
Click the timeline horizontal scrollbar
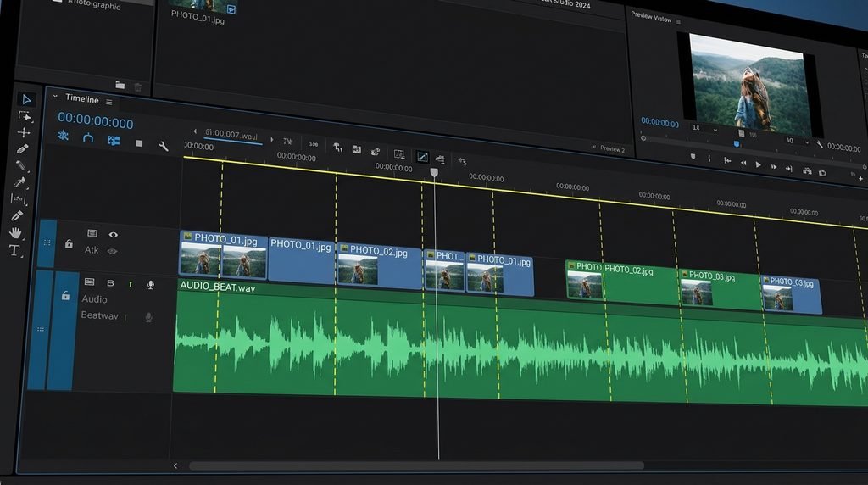(x=416, y=466)
